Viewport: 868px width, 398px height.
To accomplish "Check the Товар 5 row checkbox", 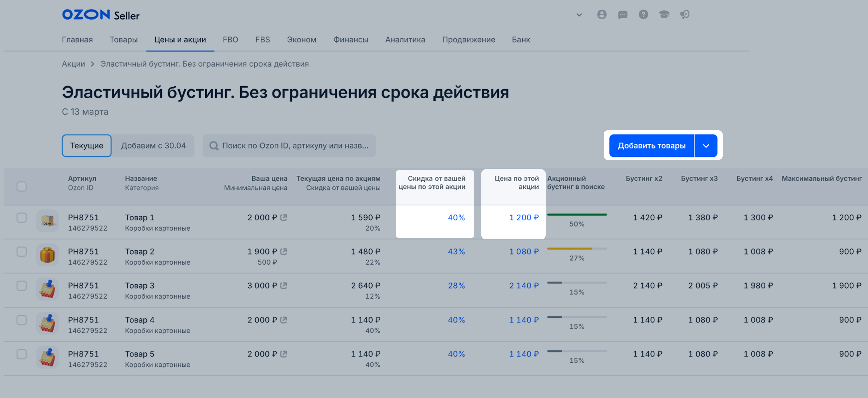I will pos(22,354).
